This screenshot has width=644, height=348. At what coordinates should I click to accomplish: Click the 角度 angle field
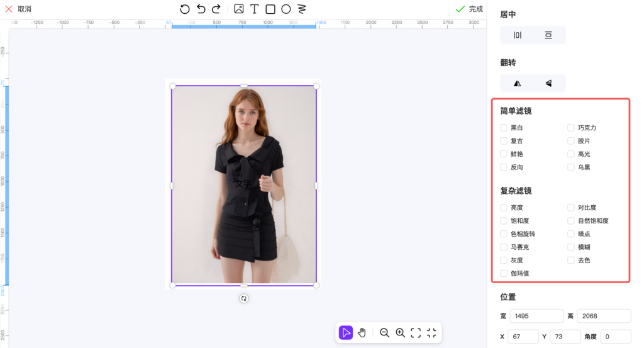point(616,337)
